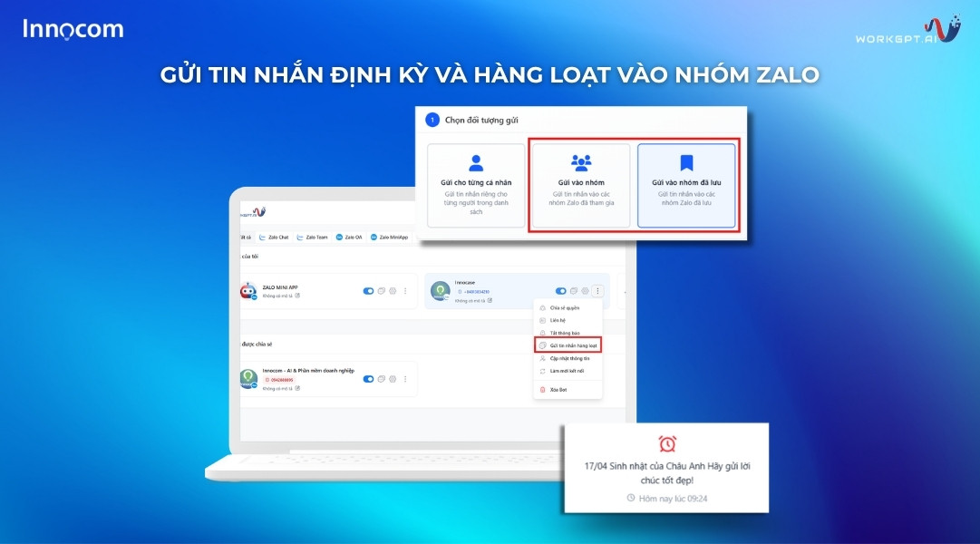
Task: Expand the three-dot menu on the Innocom card
Action: 405,379
